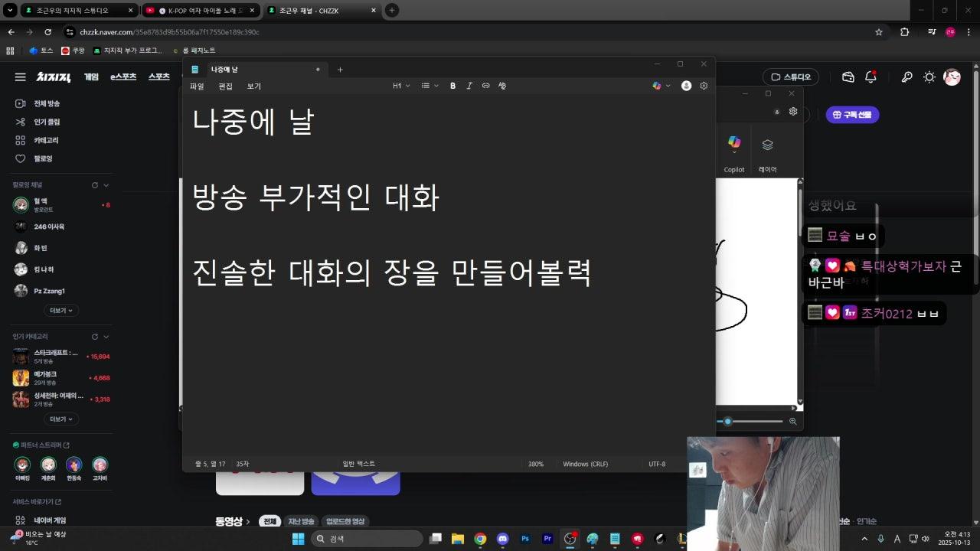Click the cheese icon in Chzzk header
The image size is (980, 551).
point(848,77)
